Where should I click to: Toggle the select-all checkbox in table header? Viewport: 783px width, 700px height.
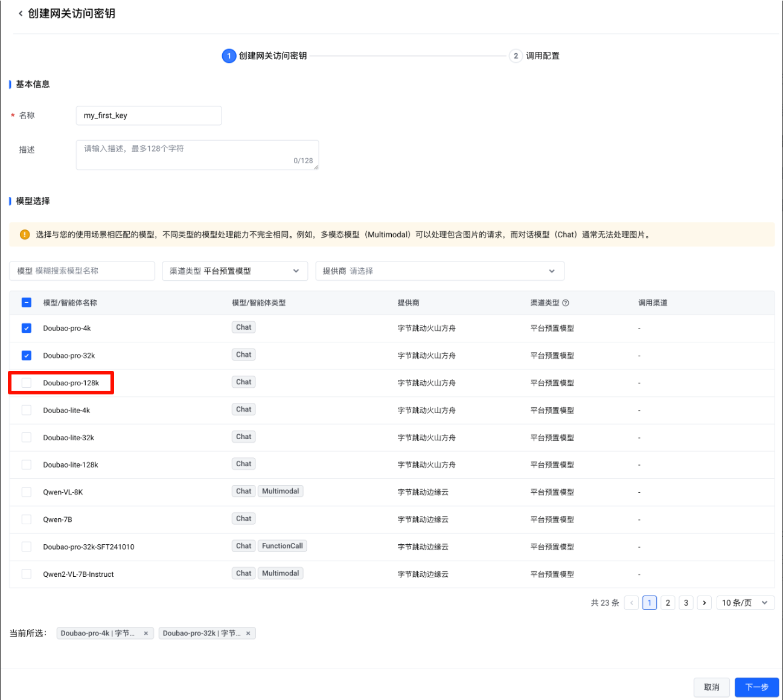coord(27,303)
